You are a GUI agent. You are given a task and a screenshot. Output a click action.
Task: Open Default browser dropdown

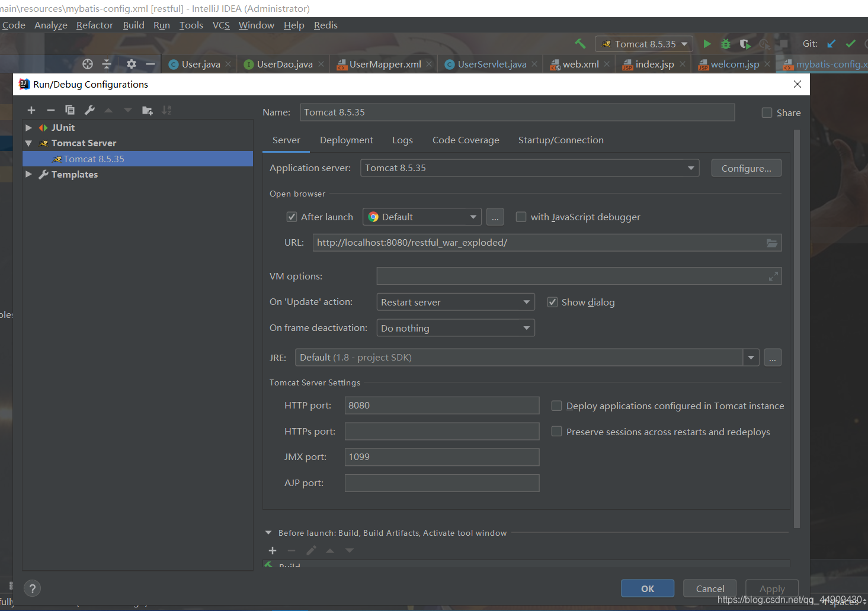pos(422,217)
